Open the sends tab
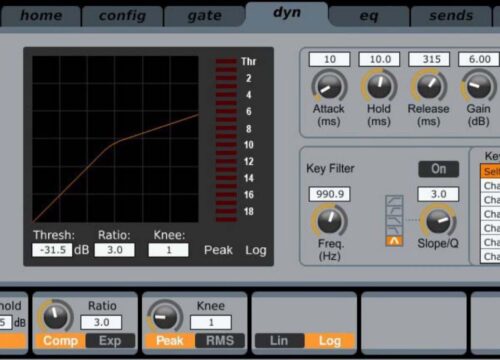The height and width of the screenshot is (360, 500). (451, 16)
